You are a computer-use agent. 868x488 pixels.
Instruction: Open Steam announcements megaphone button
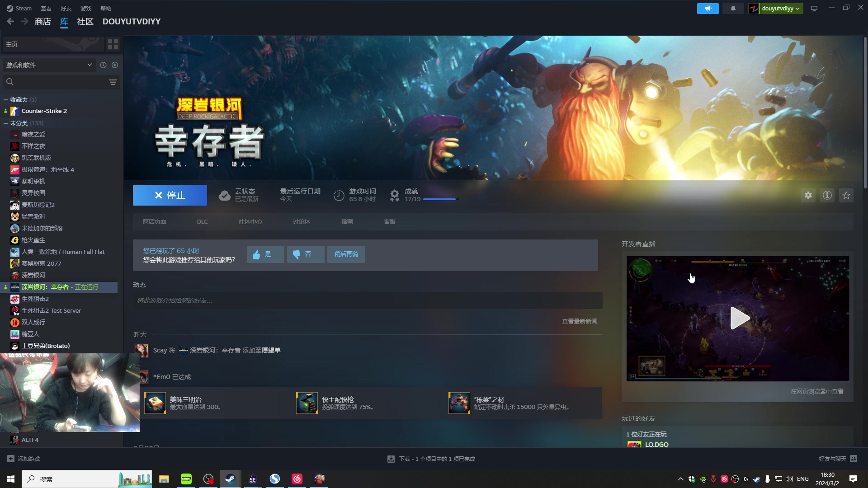[x=708, y=8]
